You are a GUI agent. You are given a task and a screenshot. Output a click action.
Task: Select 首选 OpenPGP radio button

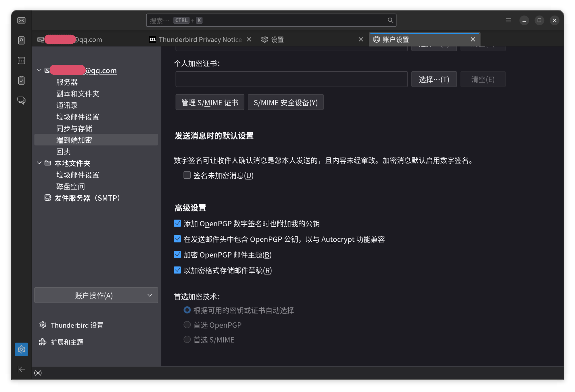pyautogui.click(x=187, y=324)
